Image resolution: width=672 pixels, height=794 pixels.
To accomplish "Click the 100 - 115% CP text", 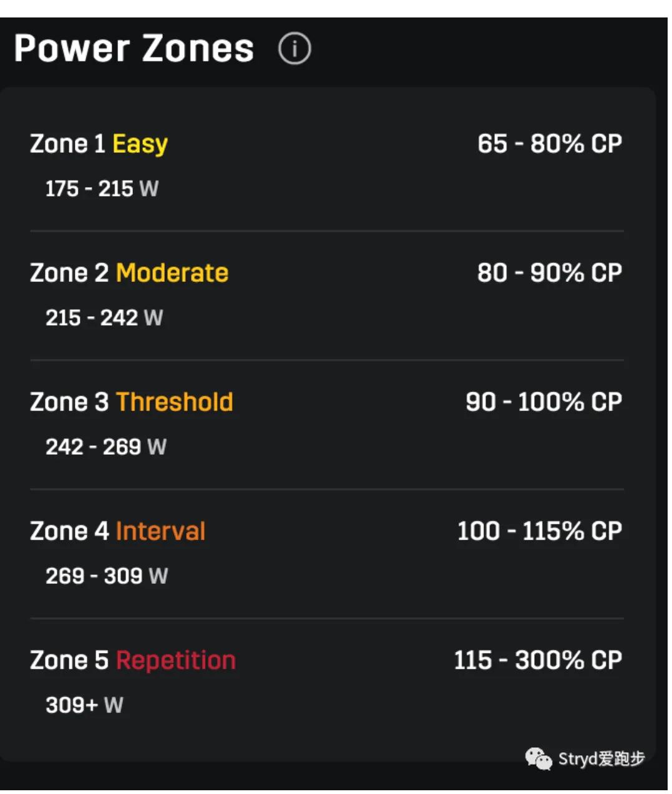I will [x=540, y=531].
